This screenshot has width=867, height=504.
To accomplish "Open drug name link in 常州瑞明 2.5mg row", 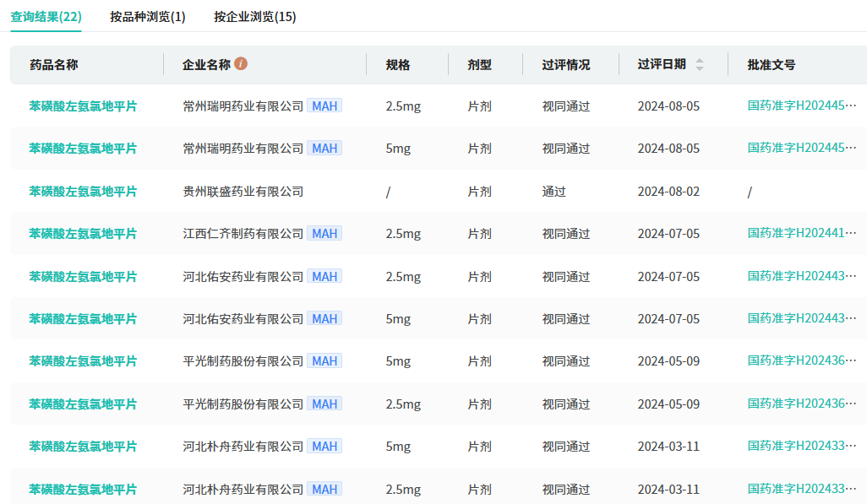I will click(x=83, y=106).
